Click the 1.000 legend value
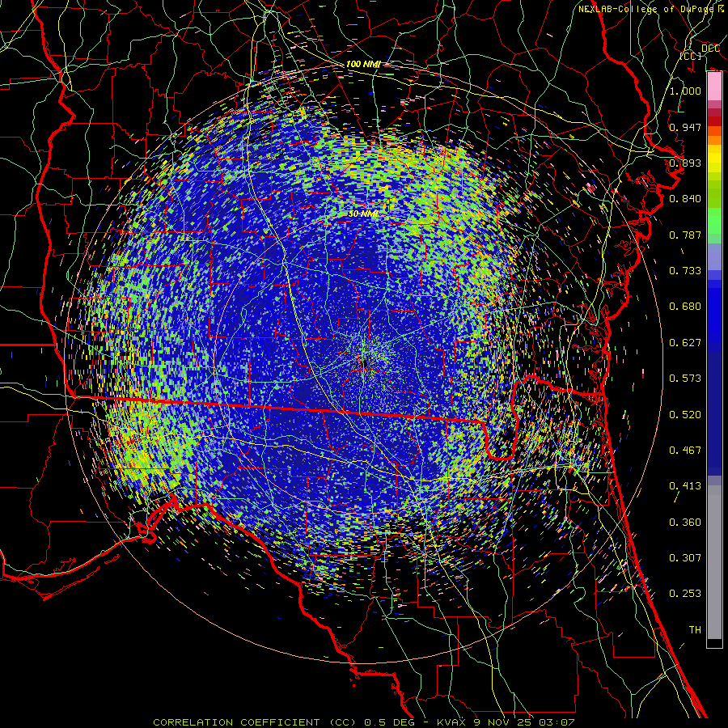The width and height of the screenshot is (728, 728). 685,91
